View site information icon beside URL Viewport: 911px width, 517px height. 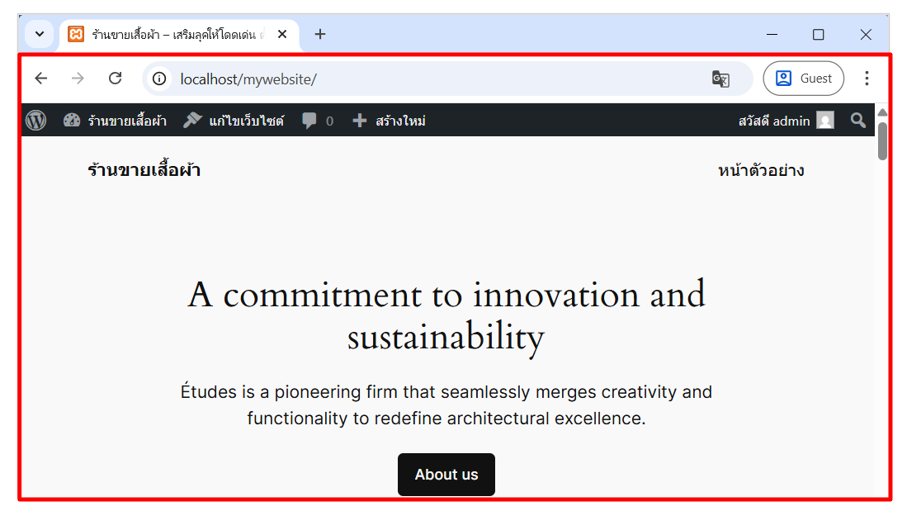[x=160, y=79]
